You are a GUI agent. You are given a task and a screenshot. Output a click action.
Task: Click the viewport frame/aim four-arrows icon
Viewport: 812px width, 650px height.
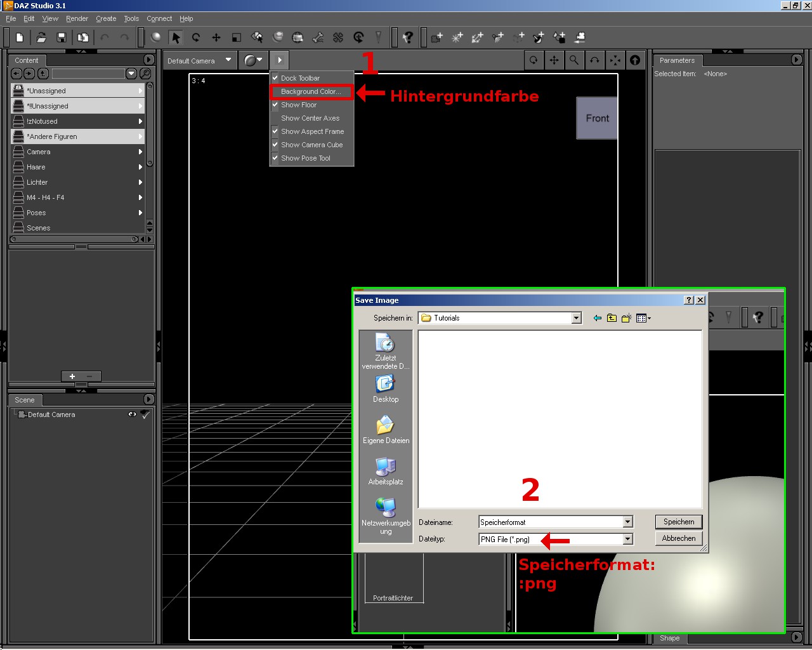(615, 60)
